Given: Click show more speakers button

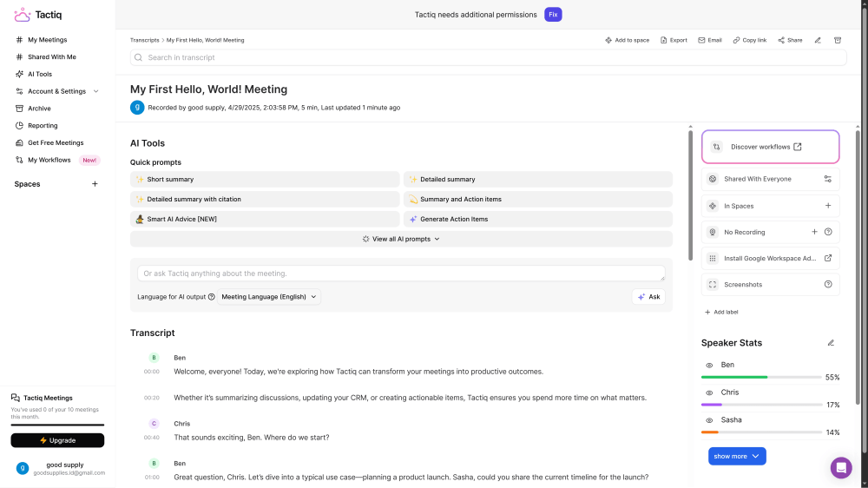Looking at the screenshot, I should 737,457.
